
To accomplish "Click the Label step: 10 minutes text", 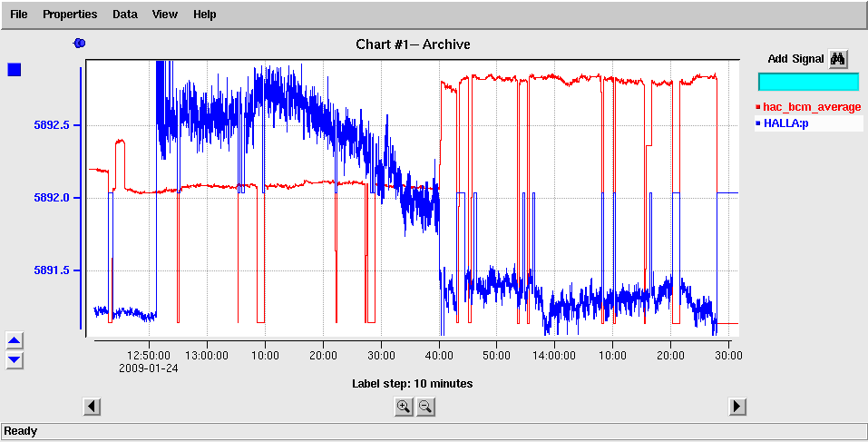I will point(413,383).
